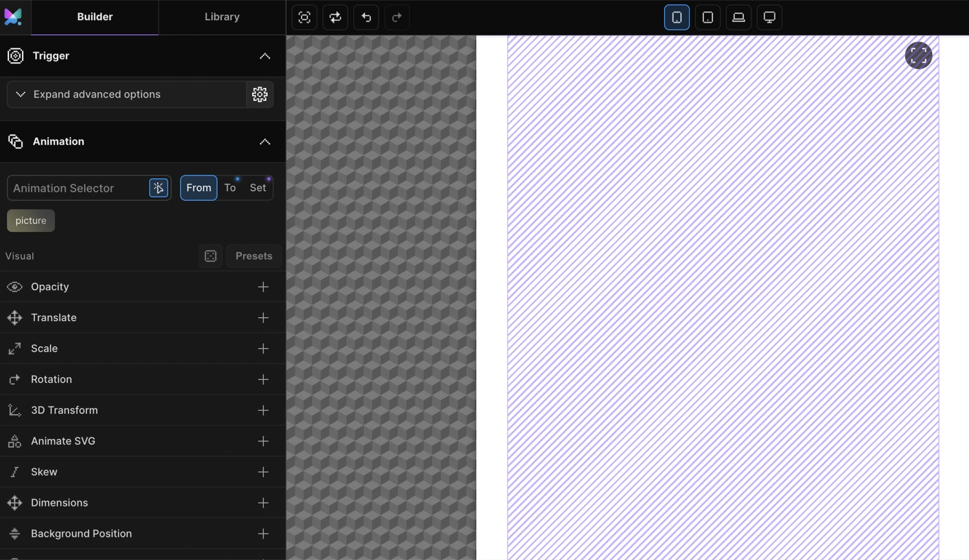The width and height of the screenshot is (969, 560).
Task: Click the picture selector tag
Action: point(30,220)
